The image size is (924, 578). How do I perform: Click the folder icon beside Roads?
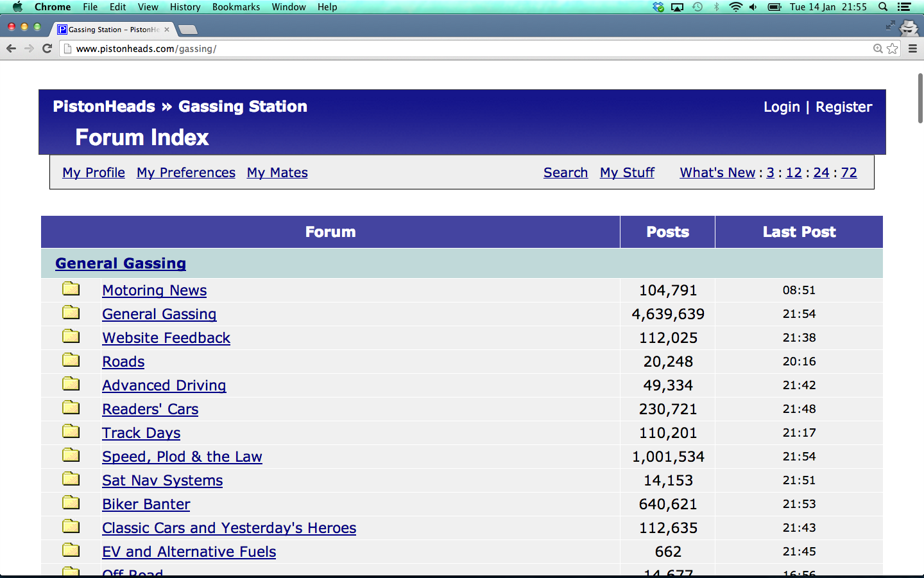(x=71, y=360)
